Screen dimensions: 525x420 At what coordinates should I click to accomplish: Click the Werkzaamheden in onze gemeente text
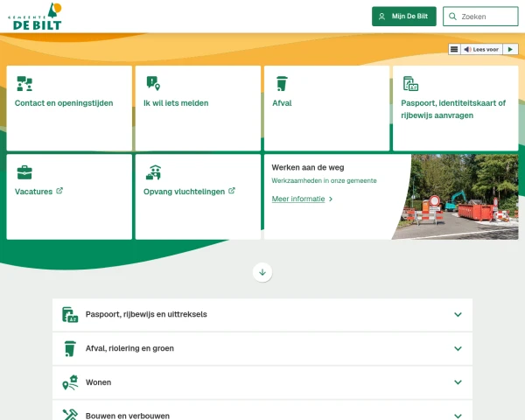324,181
